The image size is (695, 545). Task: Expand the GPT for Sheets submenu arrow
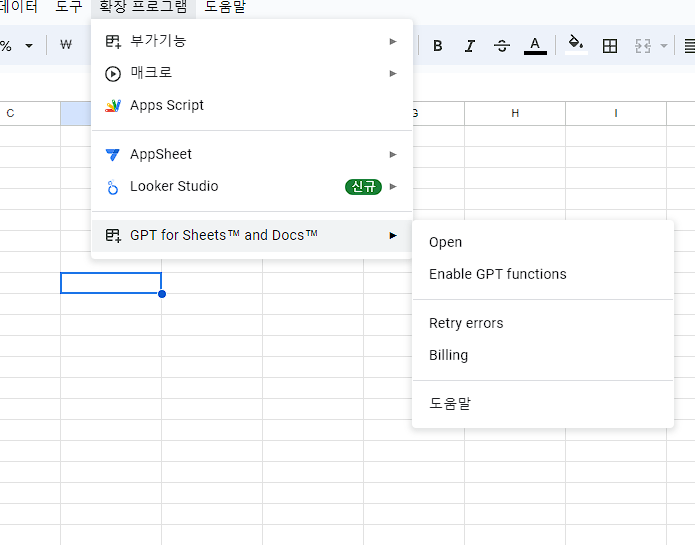393,235
